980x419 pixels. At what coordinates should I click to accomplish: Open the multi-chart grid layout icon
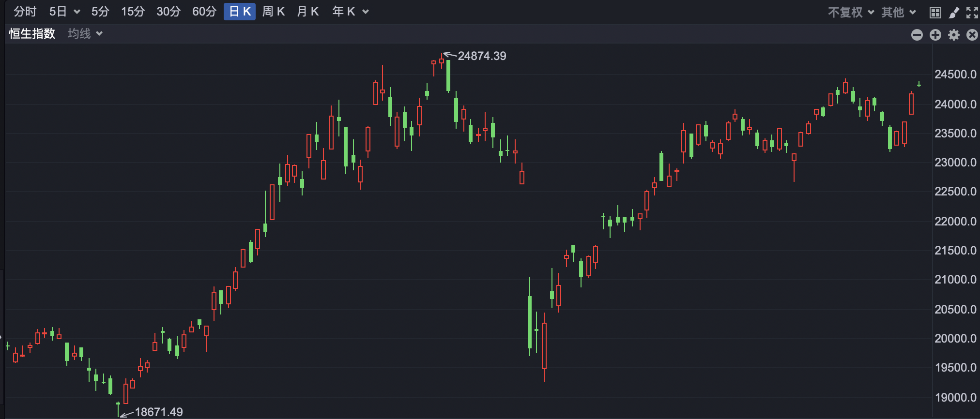[935, 13]
